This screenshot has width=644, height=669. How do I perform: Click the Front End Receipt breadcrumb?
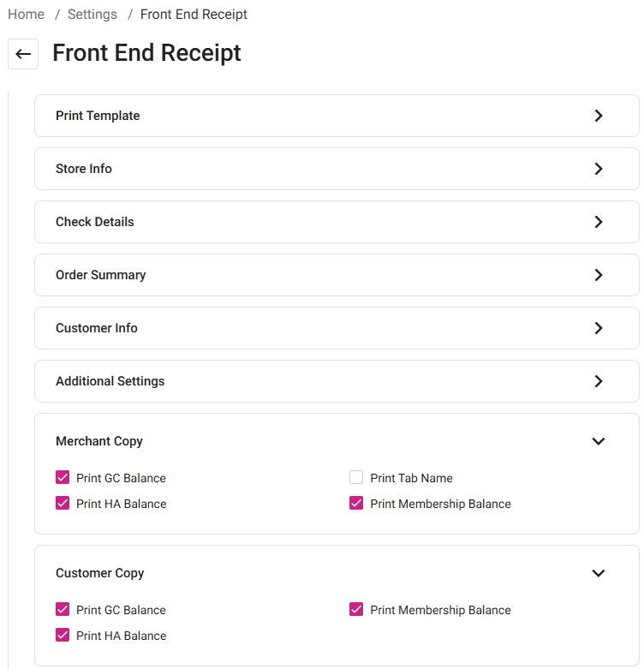coord(194,15)
